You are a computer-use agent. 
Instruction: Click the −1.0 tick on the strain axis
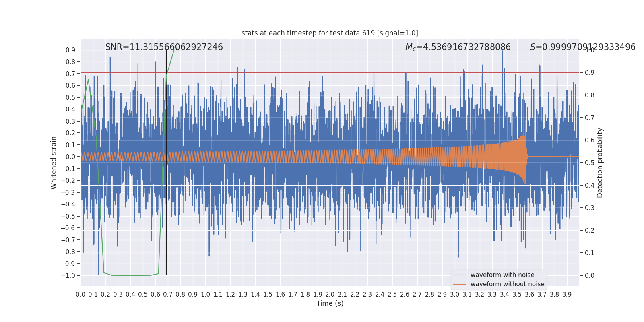(x=68, y=276)
